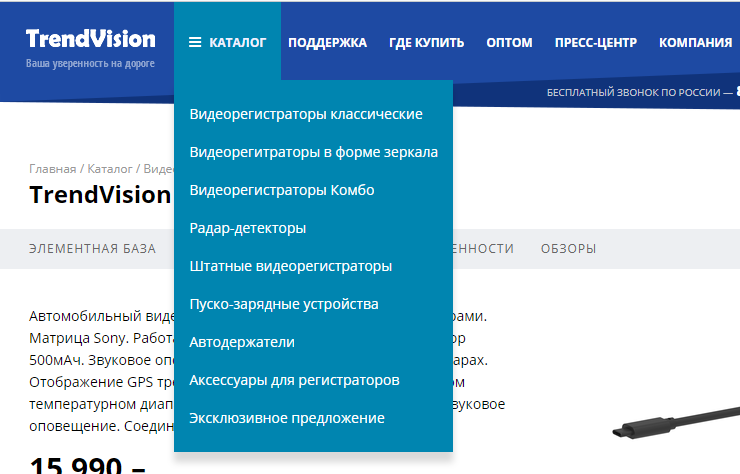This screenshot has width=740, height=474.
Task: Open the Поддержка menu item
Action: click(327, 43)
